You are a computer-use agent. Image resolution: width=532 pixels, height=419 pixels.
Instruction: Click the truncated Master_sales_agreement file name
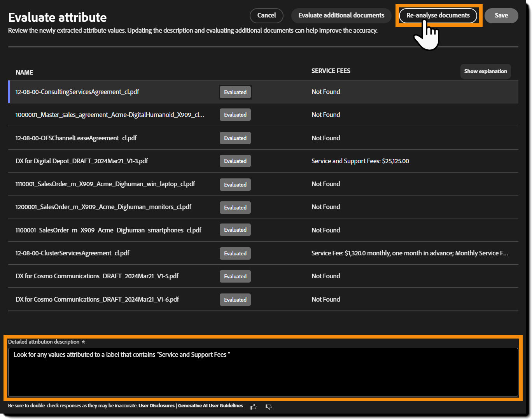110,115
